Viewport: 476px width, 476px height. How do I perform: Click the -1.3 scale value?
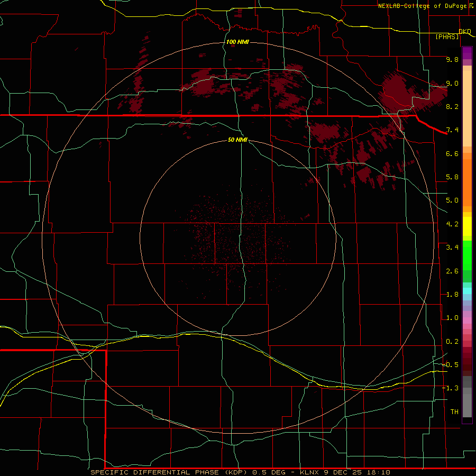pyautogui.click(x=451, y=388)
